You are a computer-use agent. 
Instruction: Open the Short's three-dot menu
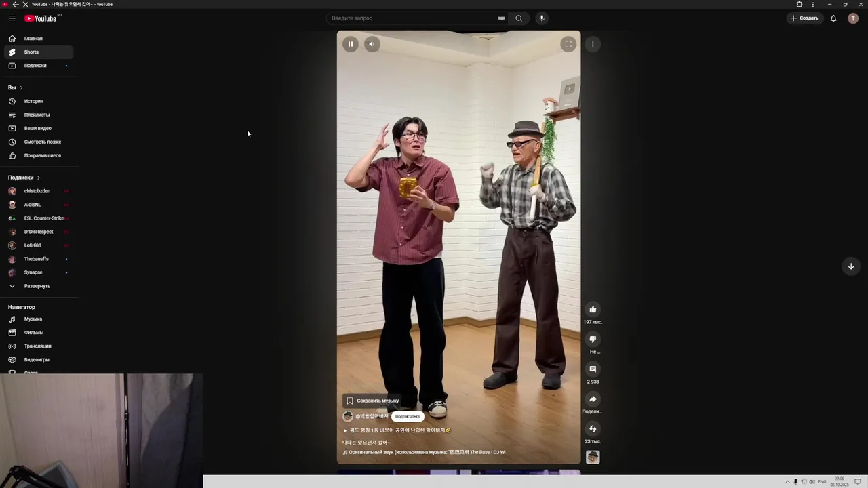coord(593,44)
